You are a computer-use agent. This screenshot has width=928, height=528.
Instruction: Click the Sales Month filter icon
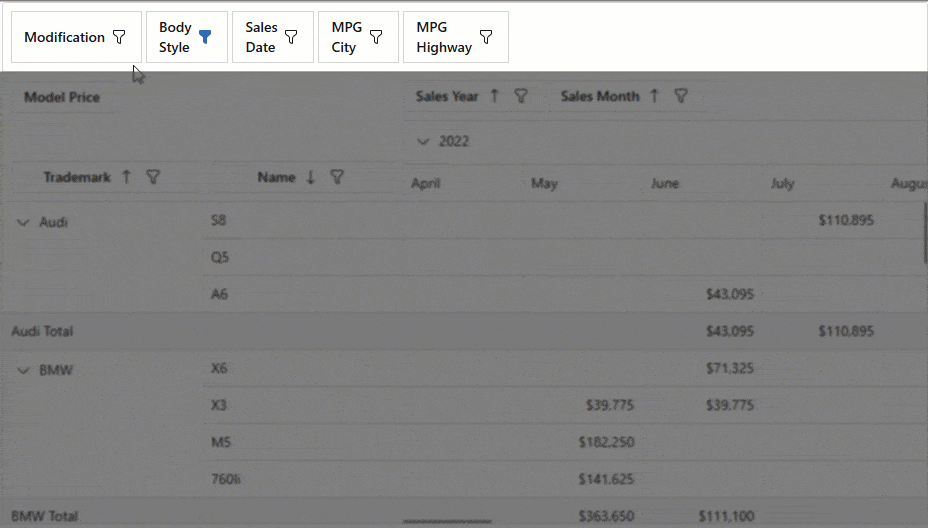pos(681,96)
